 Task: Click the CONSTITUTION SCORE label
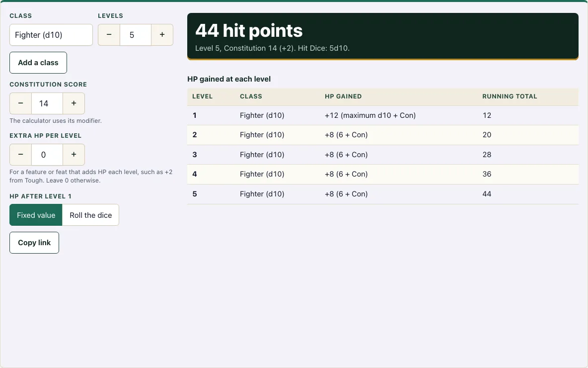(x=48, y=85)
